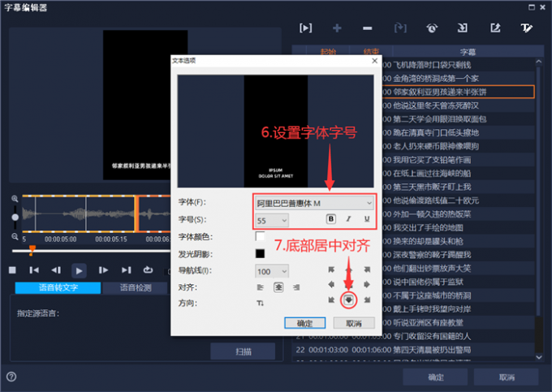Import subtitle file icon in toolbar

coord(463,28)
